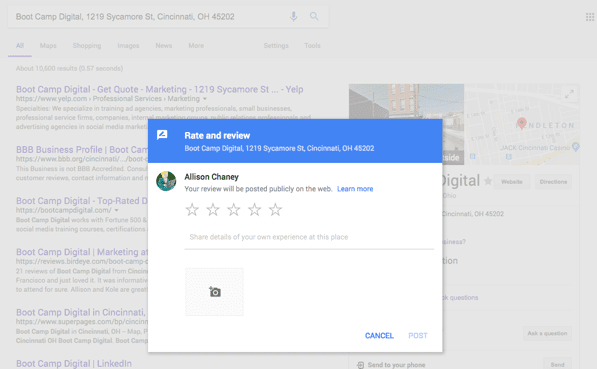
Task: Click the add photo upload placeholder box
Action: [214, 292]
